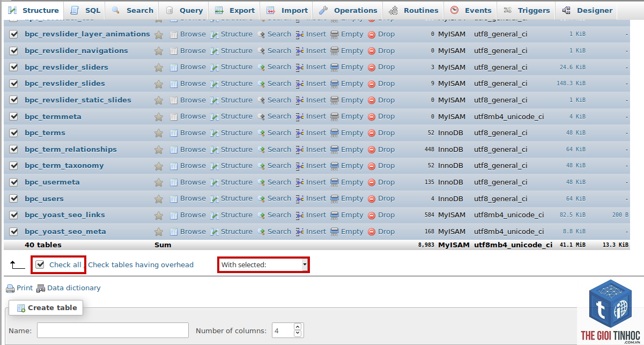Open the Data dictionary link
This screenshot has height=345, width=644.
coord(74,288)
